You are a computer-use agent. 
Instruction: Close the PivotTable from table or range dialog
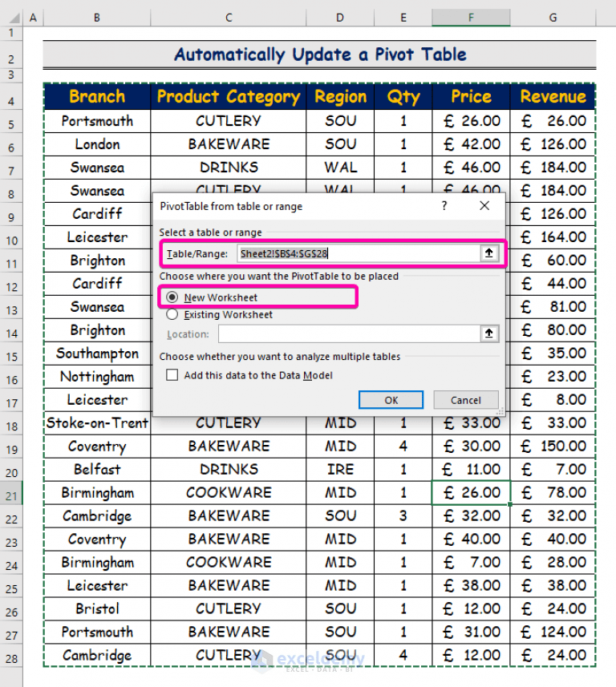pyautogui.click(x=484, y=205)
